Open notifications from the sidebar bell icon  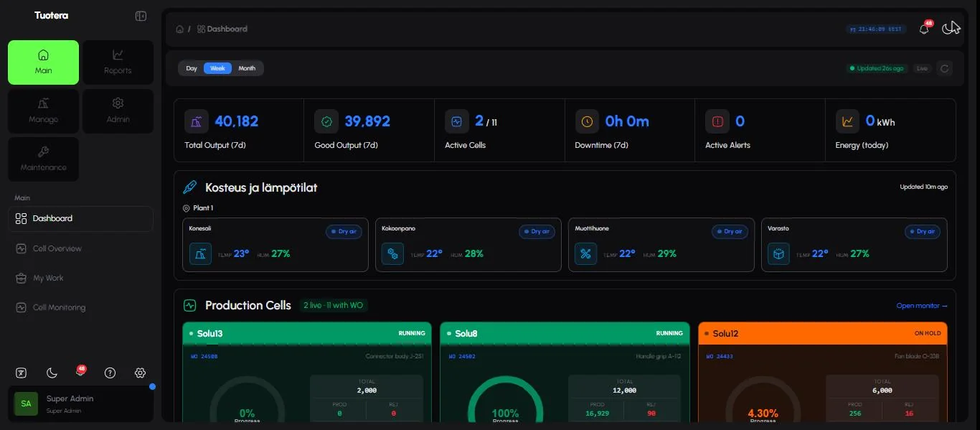click(x=80, y=372)
